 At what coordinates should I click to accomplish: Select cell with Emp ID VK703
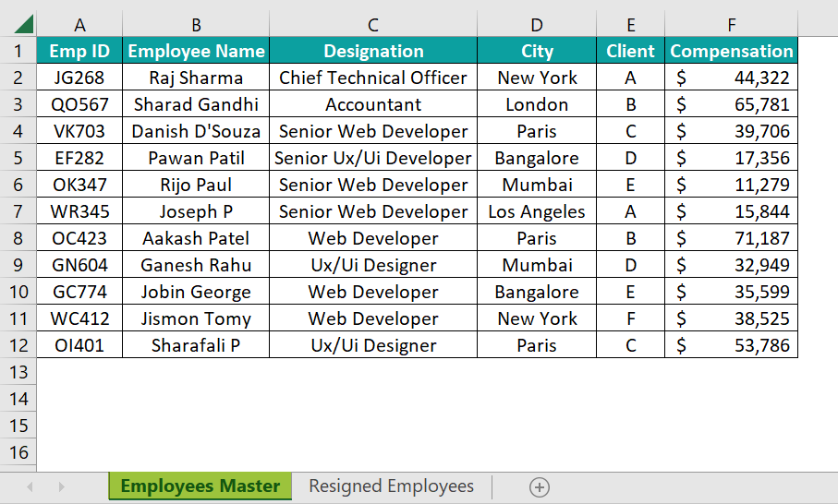tap(79, 131)
